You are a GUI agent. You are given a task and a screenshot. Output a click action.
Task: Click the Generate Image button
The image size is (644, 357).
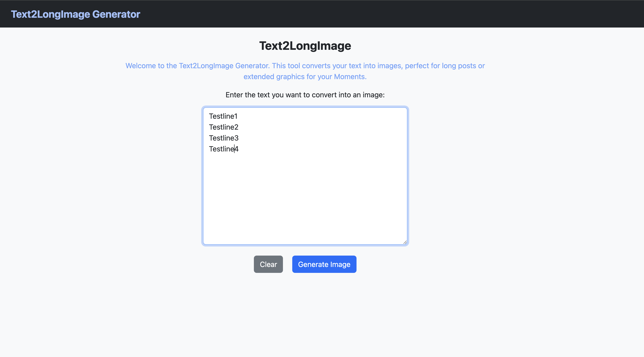click(324, 264)
